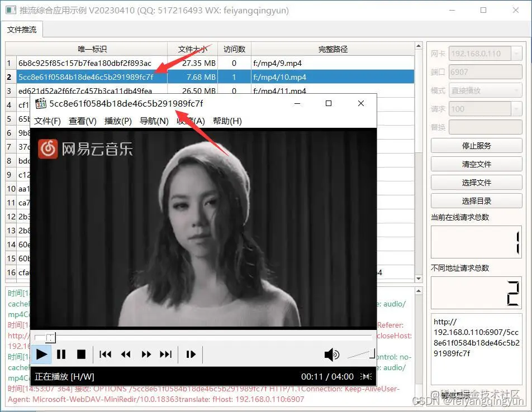This screenshot has height=412, width=532.
Task: Click the 清空文件 button
Action: pyautogui.click(x=476, y=164)
